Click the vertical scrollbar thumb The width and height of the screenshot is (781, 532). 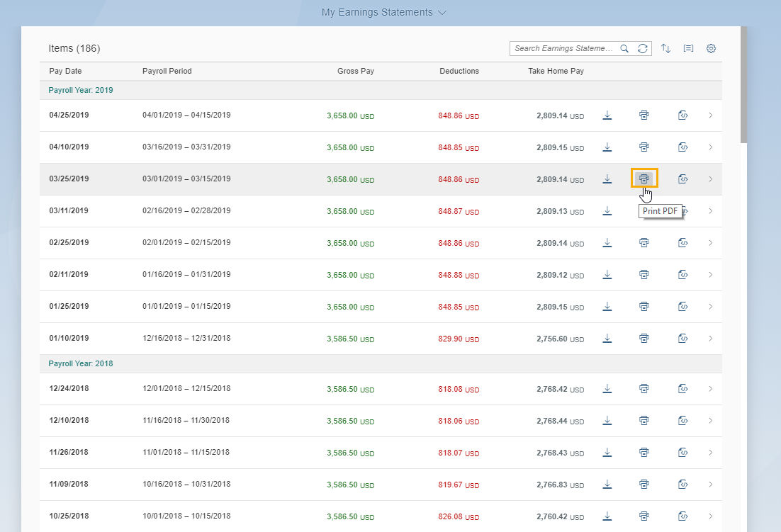743,85
